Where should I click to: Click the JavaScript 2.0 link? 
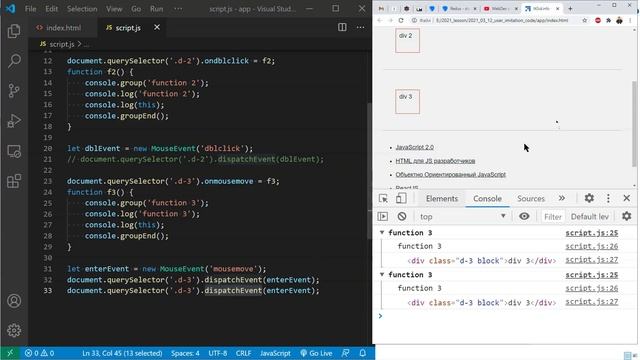coord(414,147)
